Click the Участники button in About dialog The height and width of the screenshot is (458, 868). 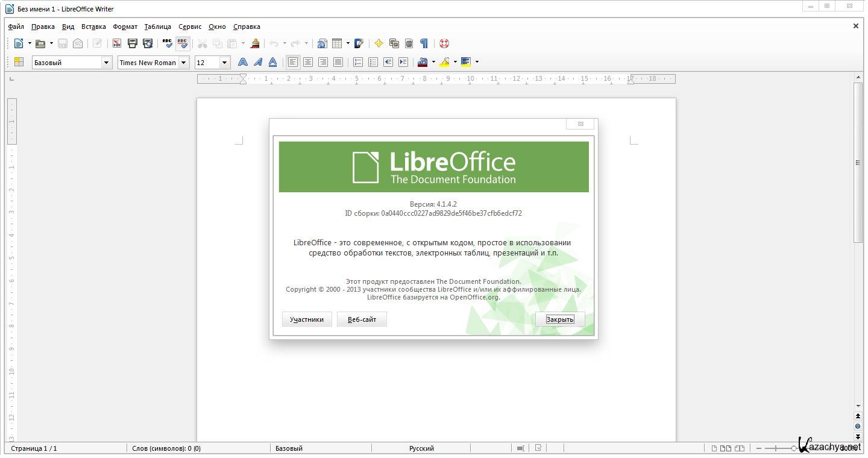(x=307, y=319)
